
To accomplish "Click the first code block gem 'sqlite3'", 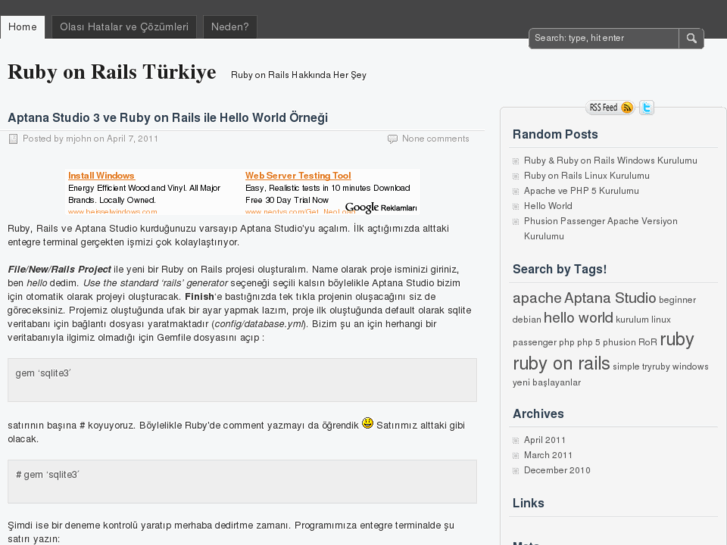I will (242, 380).
